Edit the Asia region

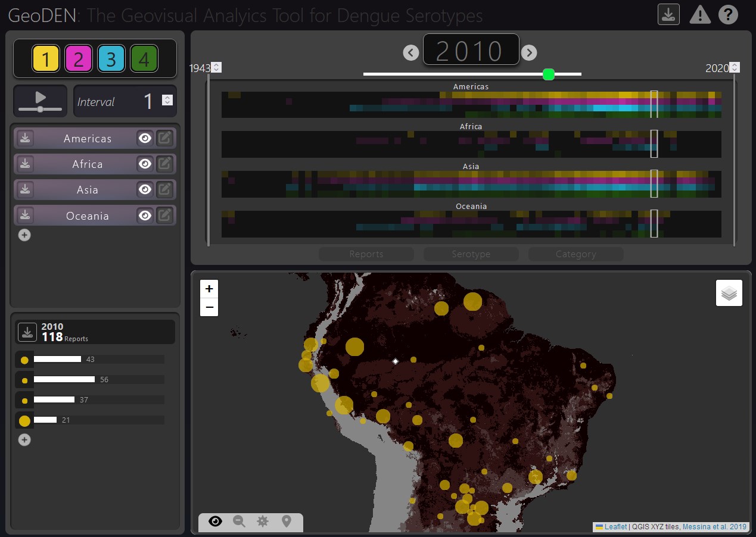tap(164, 189)
